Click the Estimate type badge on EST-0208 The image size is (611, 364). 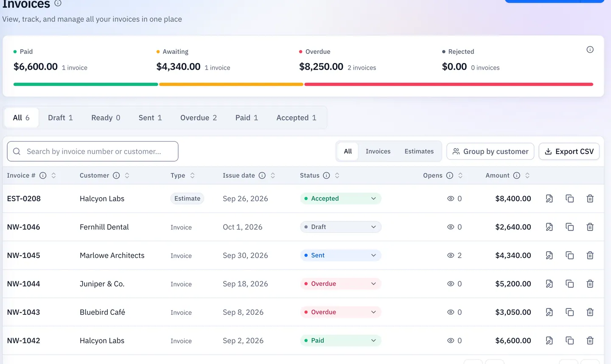[x=187, y=199]
